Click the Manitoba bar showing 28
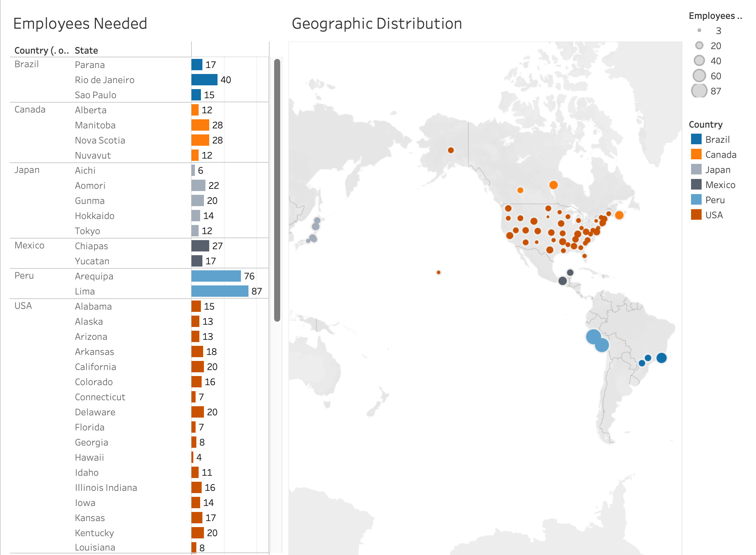This screenshot has height=555, width=756. (x=200, y=125)
